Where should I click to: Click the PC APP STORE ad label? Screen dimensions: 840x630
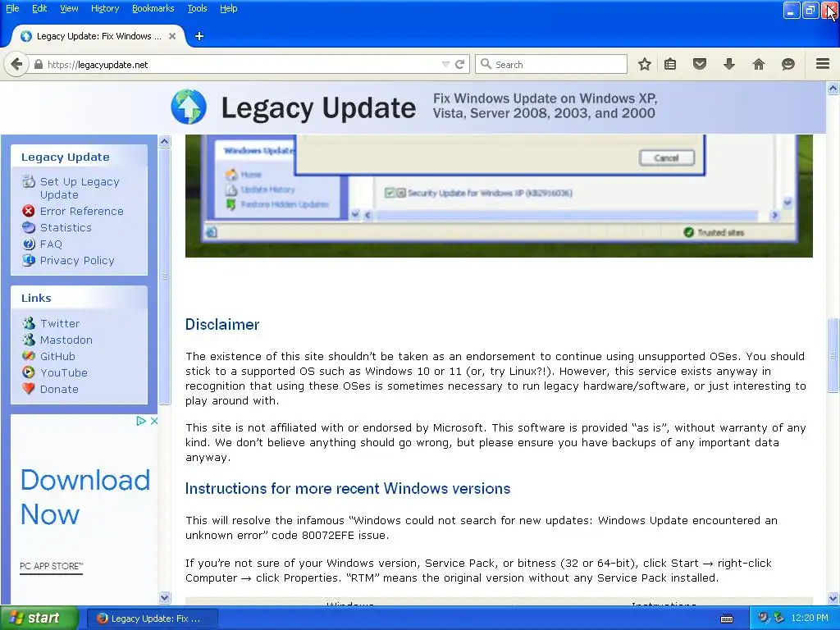click(52, 566)
